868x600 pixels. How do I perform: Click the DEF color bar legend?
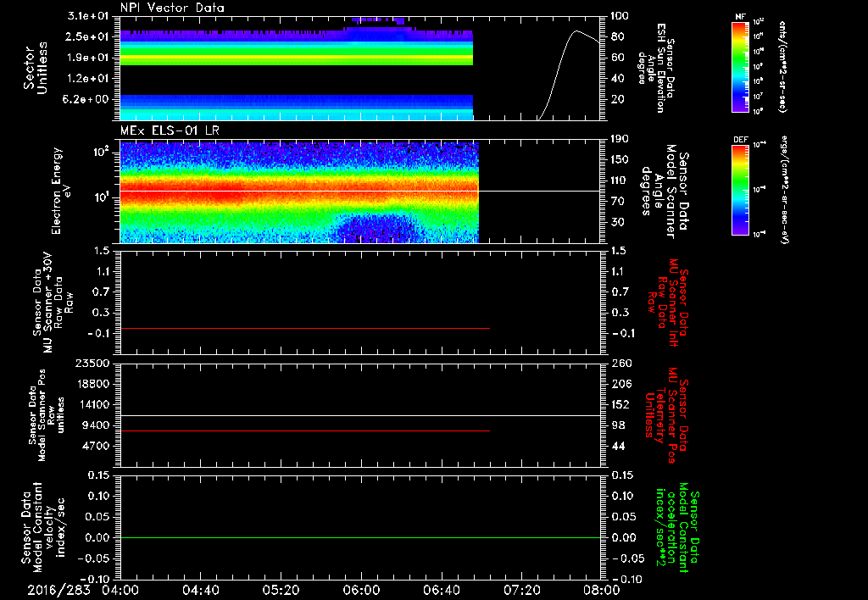[741, 190]
